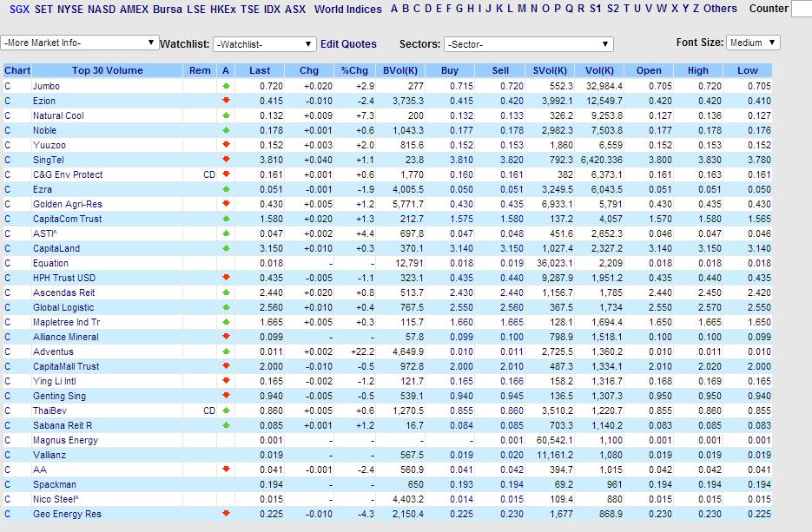
Task: Open the Watchlist dropdown
Action: [x=264, y=44]
